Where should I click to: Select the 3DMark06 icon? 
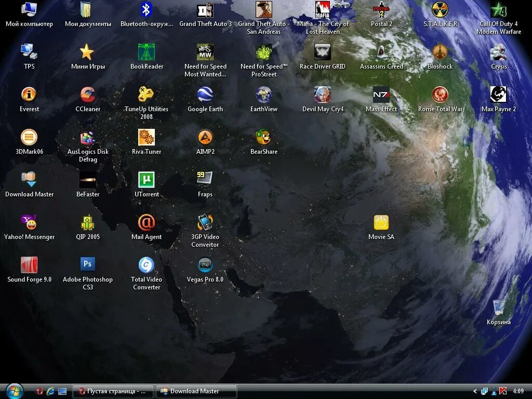click(29, 137)
